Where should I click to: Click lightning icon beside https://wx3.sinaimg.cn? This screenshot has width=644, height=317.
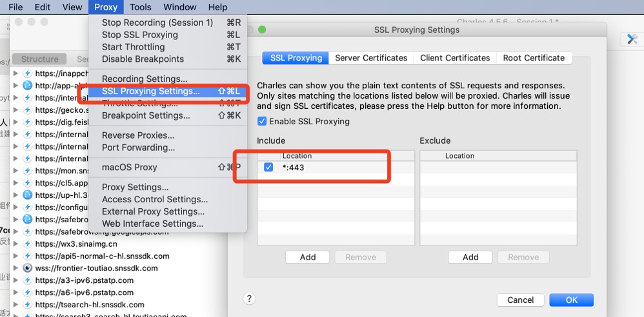click(28, 244)
